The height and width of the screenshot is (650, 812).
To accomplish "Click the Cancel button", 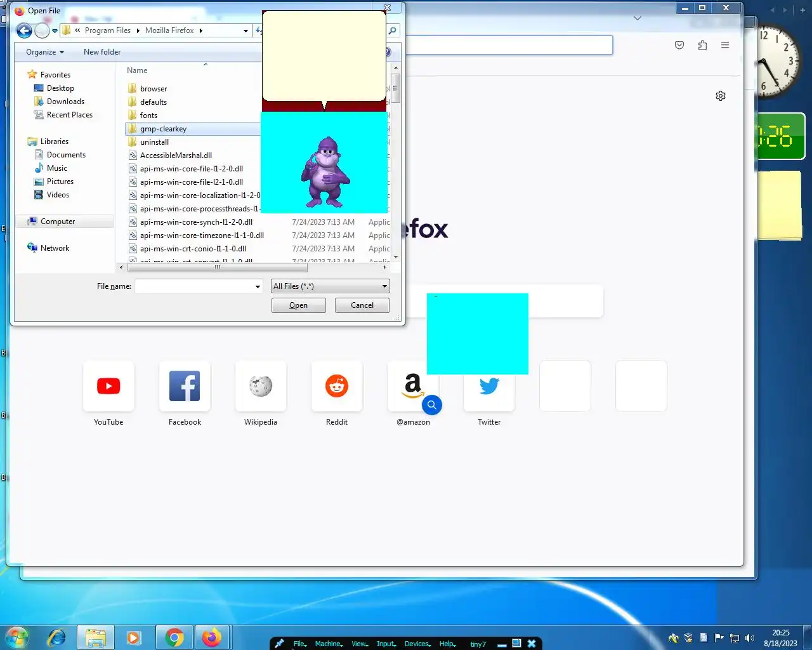I will click(362, 305).
